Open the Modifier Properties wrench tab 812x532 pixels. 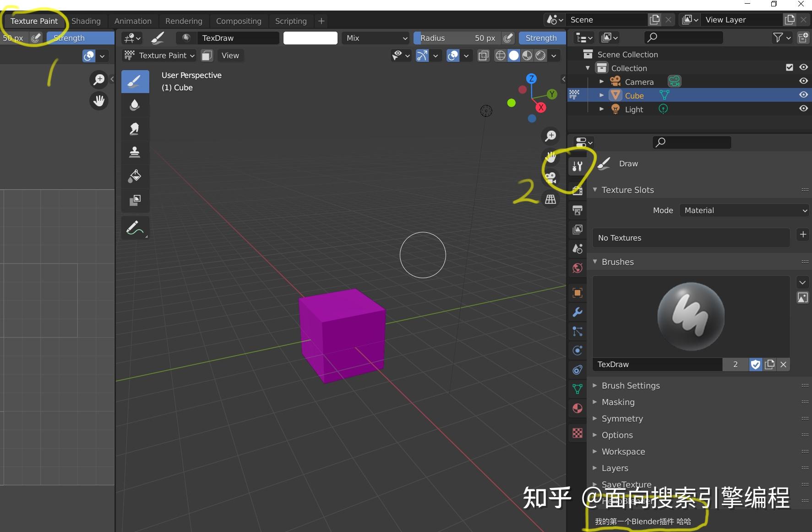(577, 312)
